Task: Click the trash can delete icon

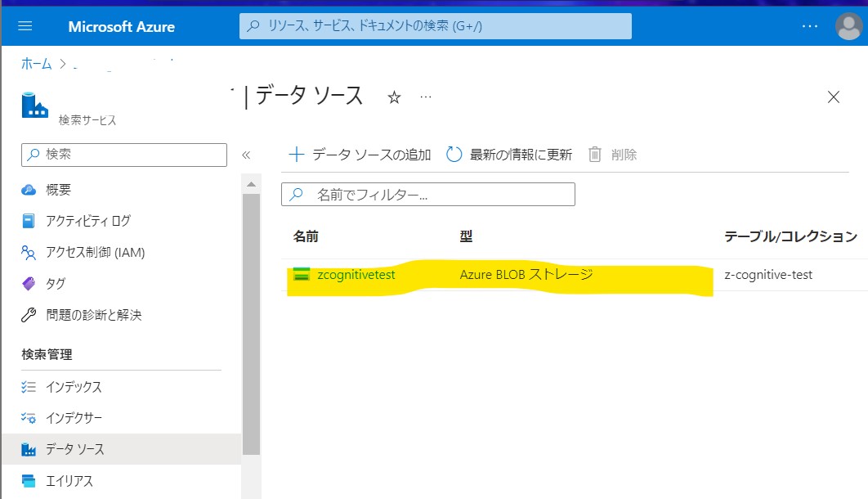Action: click(594, 155)
